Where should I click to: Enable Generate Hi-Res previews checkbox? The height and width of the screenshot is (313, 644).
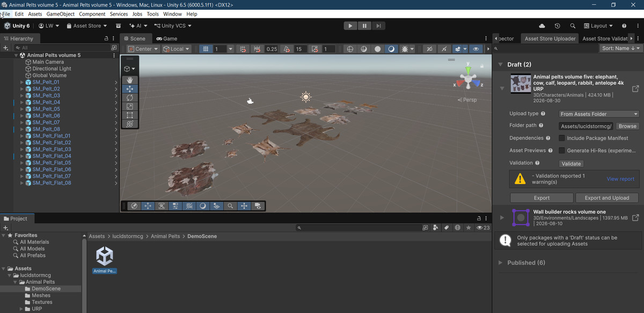562,150
